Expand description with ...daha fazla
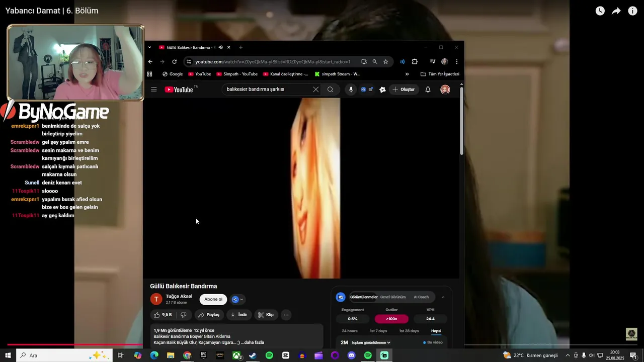 click(253, 342)
